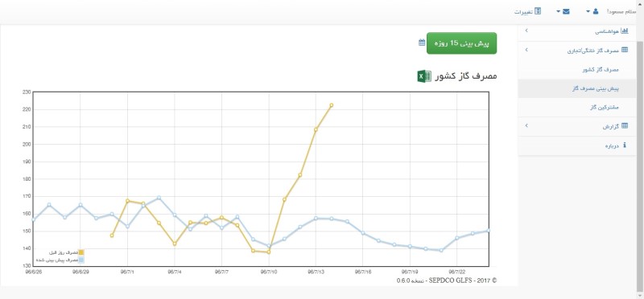This screenshot has height=299, width=644.
Task: Click the user profile icon in header
Action: [x=596, y=11]
